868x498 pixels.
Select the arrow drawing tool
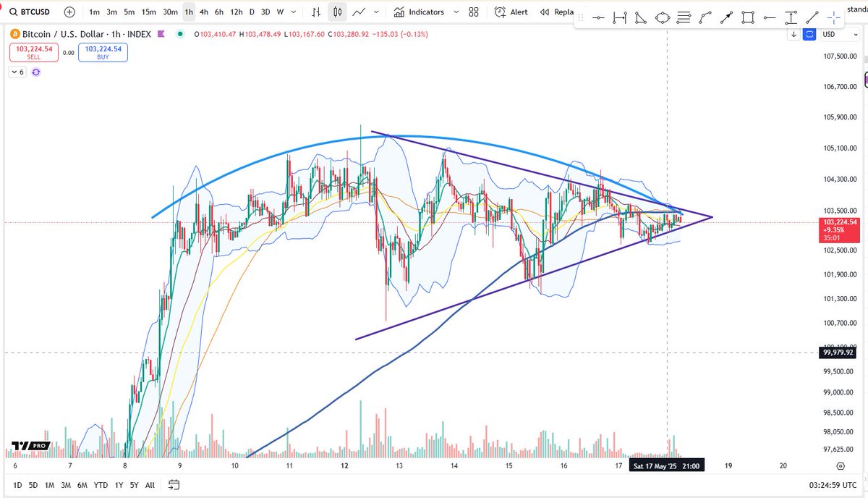pos(727,18)
